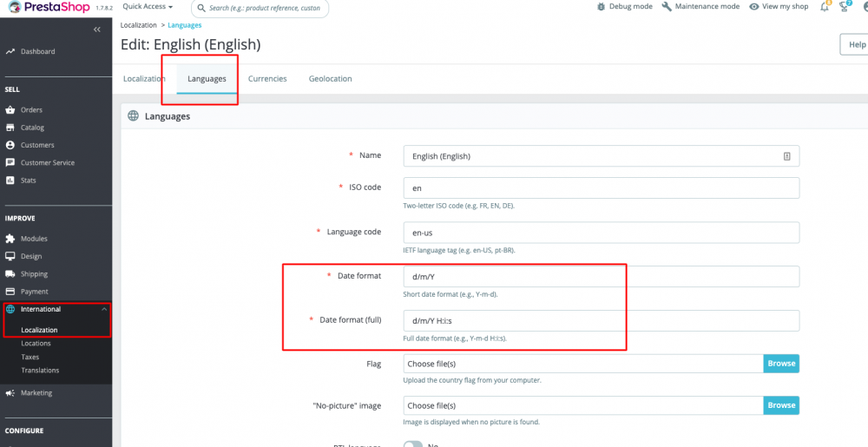Click No-picture image Choose file(s) field
This screenshot has height=447, width=868.
583,405
